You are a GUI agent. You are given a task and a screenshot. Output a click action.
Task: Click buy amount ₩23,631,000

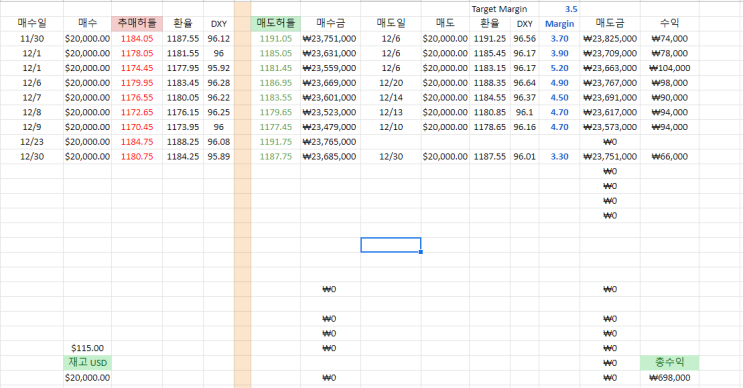coord(330,53)
